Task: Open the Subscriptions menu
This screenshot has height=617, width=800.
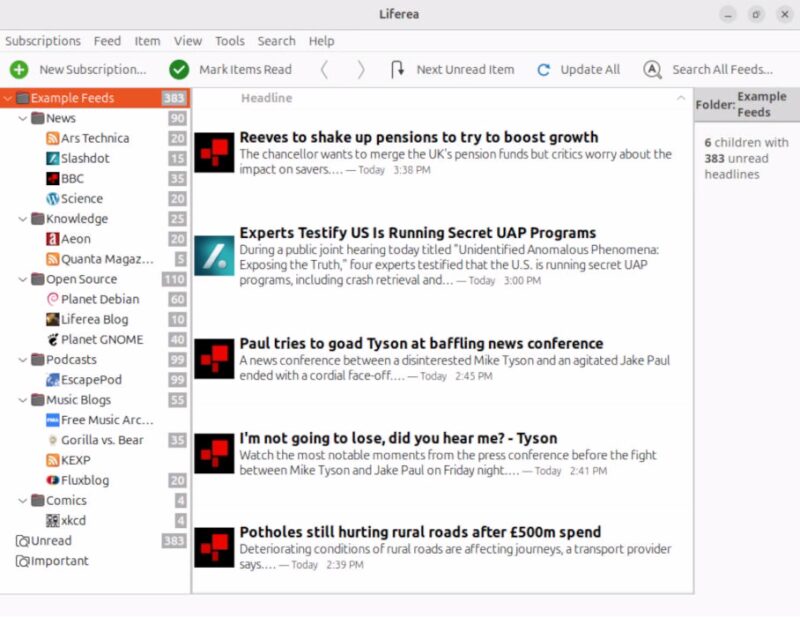Action: point(43,41)
